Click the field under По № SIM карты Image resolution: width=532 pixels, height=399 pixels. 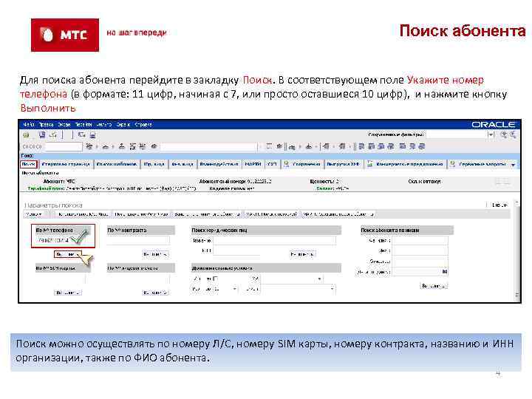60,279
